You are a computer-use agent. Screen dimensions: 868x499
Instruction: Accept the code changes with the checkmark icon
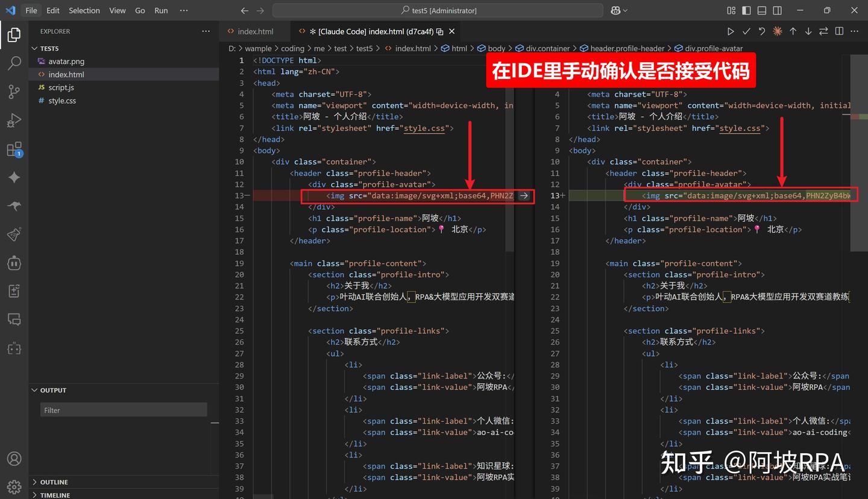[746, 31]
